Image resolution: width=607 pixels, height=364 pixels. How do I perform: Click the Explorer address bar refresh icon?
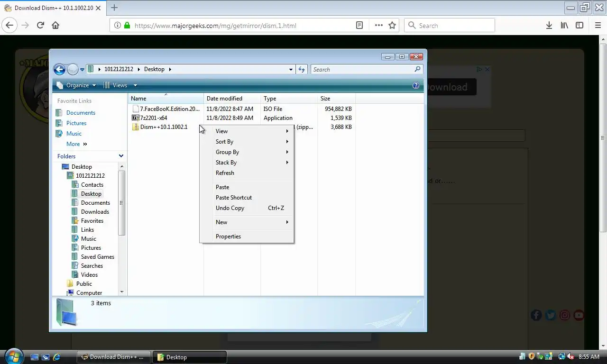(302, 69)
